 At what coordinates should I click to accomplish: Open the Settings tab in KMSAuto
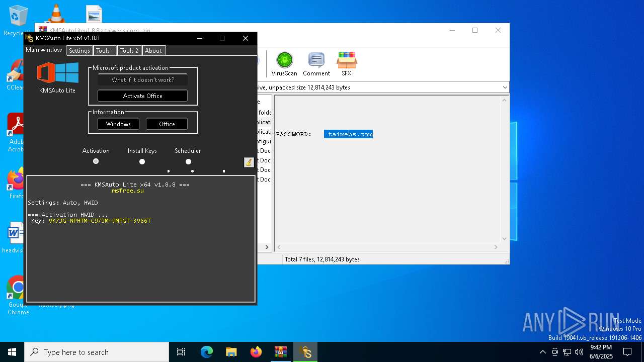pyautogui.click(x=79, y=51)
